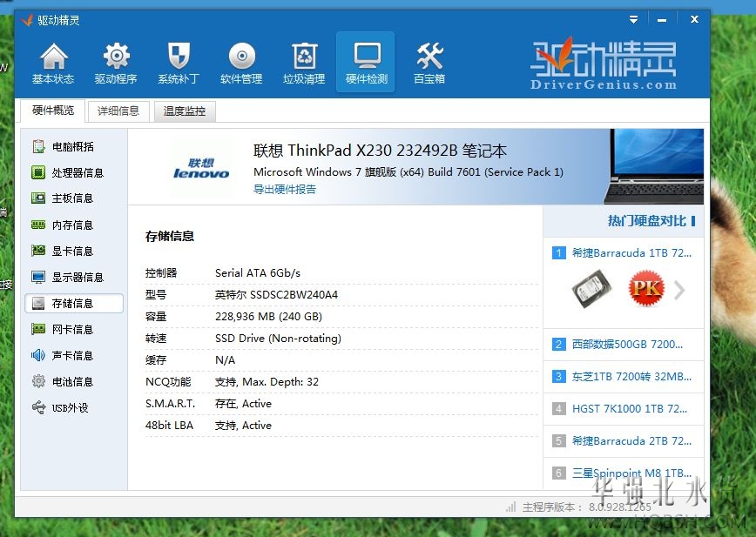Click the 显示器信息 monitor icon
Screen dimensions: 756x537
click(38, 277)
